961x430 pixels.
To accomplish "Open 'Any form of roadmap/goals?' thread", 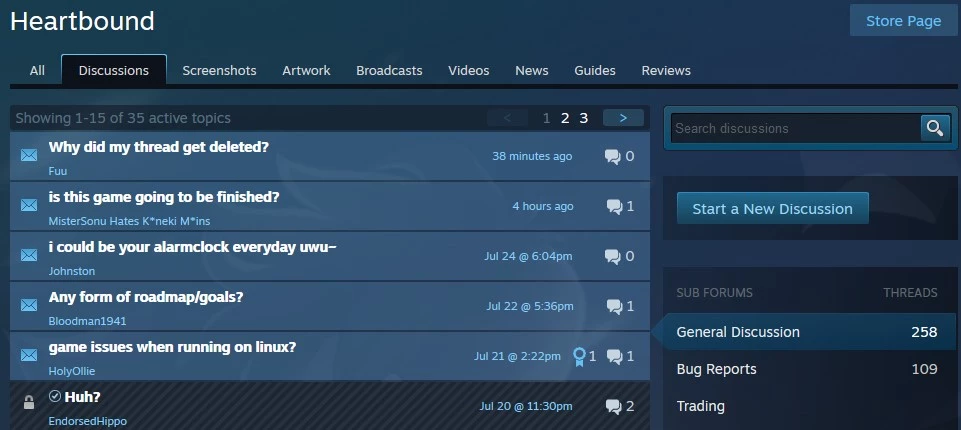I will click(146, 297).
